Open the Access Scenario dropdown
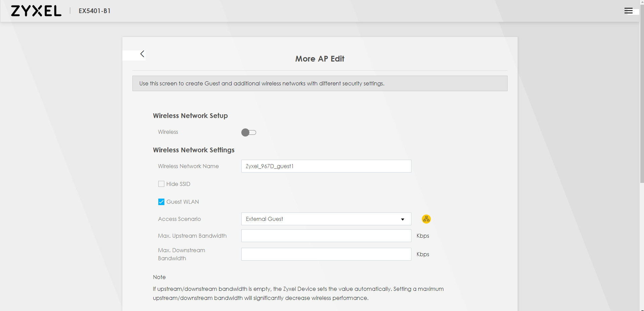The image size is (644, 311). [326, 219]
